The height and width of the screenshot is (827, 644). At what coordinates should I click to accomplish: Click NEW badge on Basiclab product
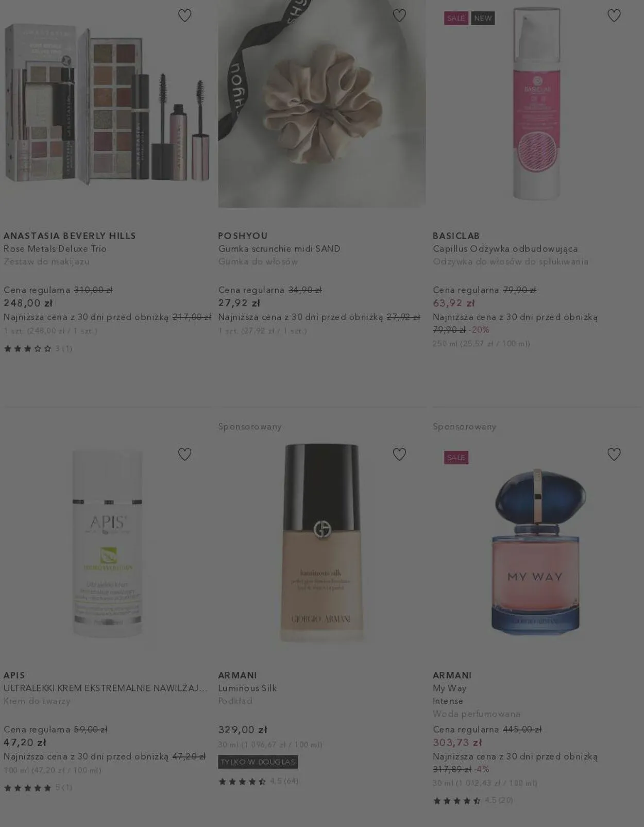tap(483, 18)
